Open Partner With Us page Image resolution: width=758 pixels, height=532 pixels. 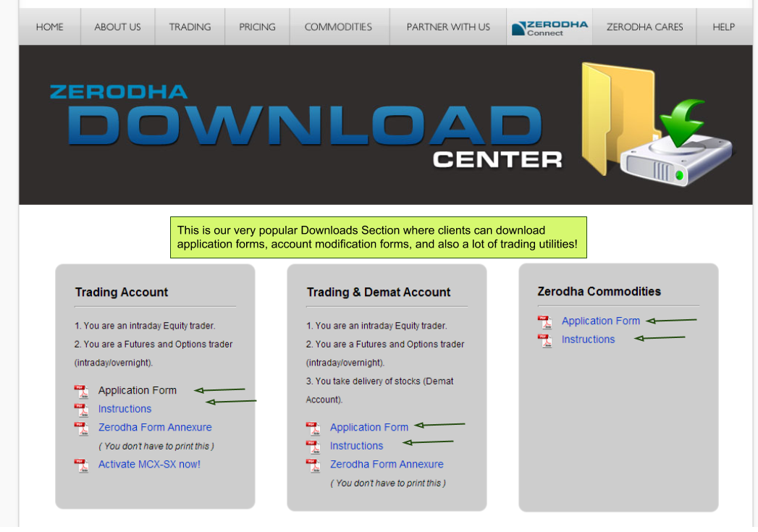[x=448, y=27]
